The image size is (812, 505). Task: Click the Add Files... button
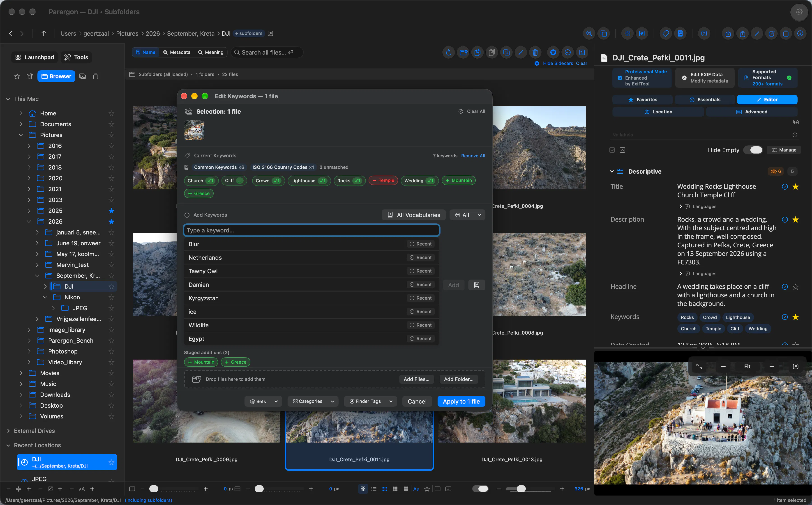click(x=416, y=379)
